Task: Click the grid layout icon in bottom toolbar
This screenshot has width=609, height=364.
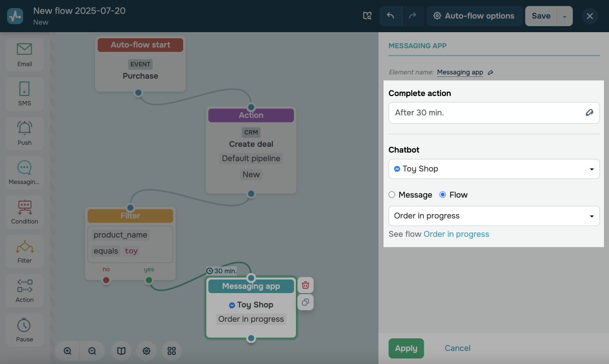Action: [172, 351]
